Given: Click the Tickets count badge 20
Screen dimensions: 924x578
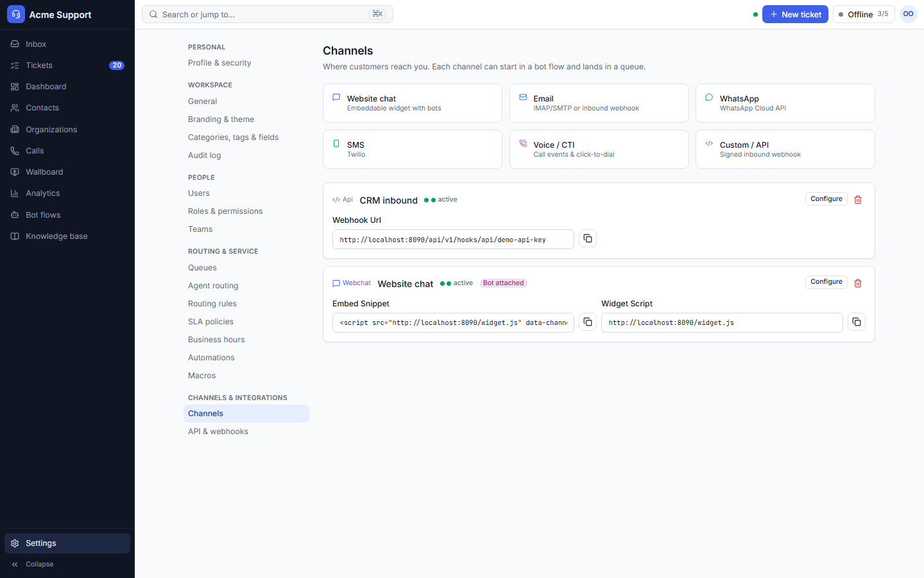Looking at the screenshot, I should pyautogui.click(x=117, y=66).
